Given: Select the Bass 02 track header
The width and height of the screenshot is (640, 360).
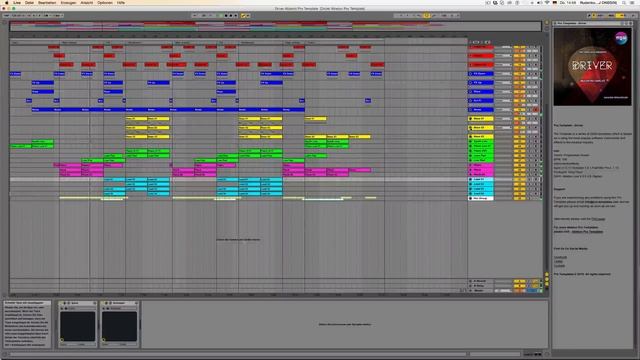Looking at the screenshot, I should click(481, 128).
